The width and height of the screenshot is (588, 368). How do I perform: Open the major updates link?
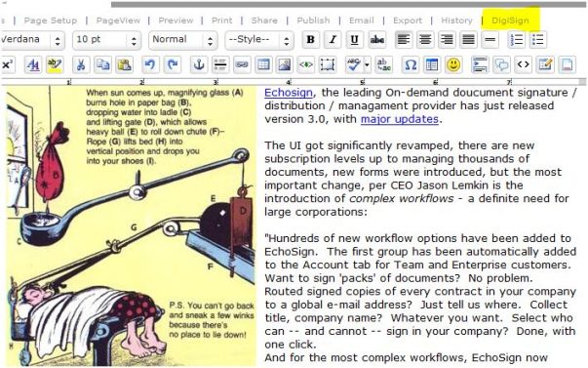pyautogui.click(x=400, y=119)
